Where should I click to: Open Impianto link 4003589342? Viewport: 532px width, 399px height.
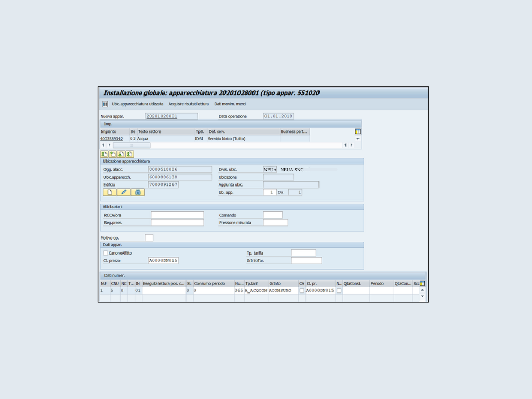tap(111, 139)
